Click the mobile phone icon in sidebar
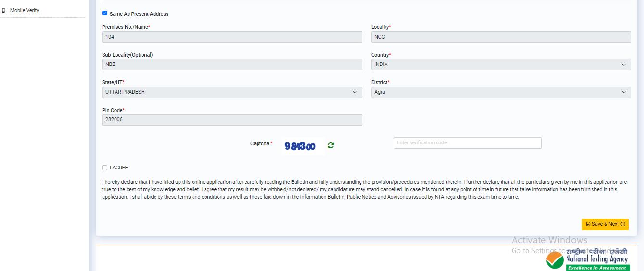The width and height of the screenshot is (644, 271). click(x=4, y=10)
